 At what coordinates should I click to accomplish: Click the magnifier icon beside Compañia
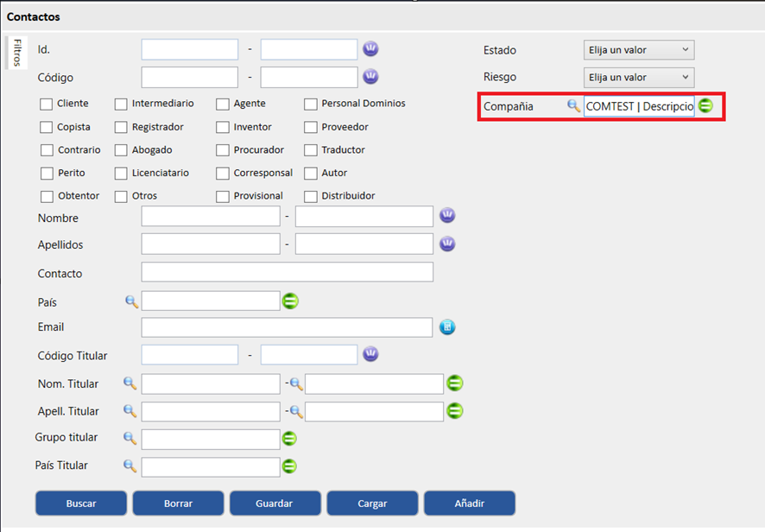tap(573, 105)
